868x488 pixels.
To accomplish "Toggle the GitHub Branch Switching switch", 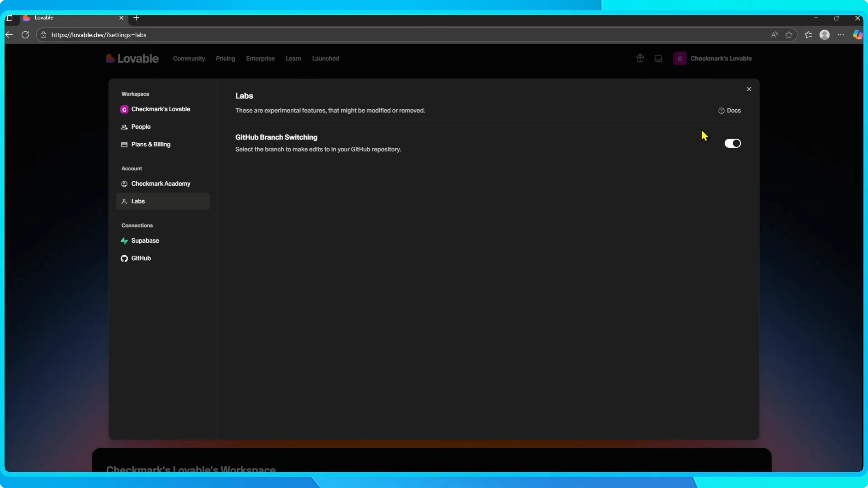I will click(x=733, y=143).
